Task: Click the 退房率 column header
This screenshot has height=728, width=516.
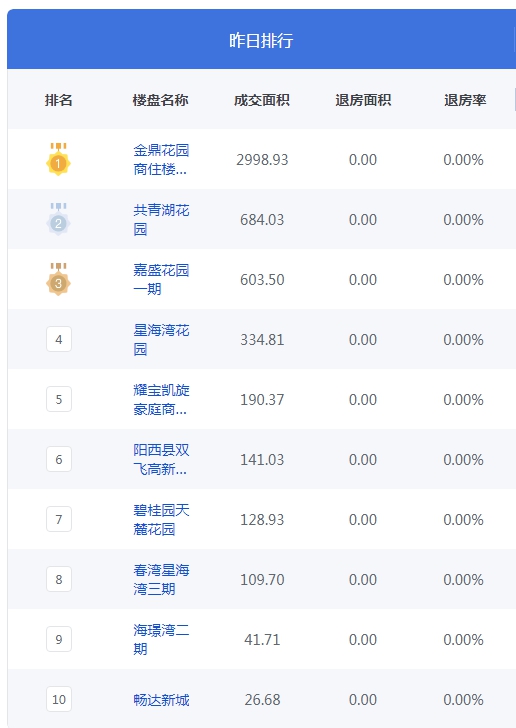Action: tap(465, 100)
